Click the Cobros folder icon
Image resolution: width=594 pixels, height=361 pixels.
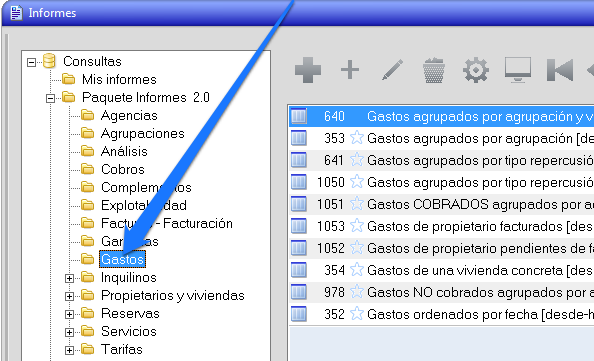[88, 169]
